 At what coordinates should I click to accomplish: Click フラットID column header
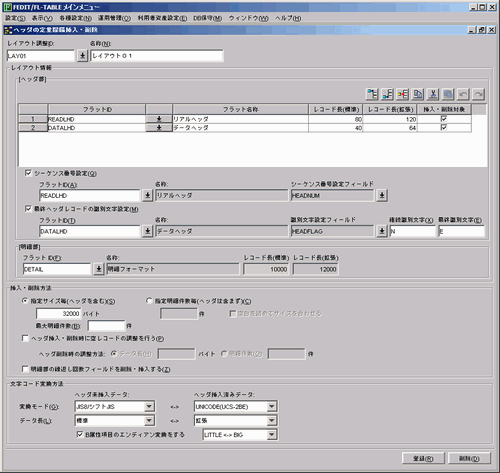click(97, 109)
